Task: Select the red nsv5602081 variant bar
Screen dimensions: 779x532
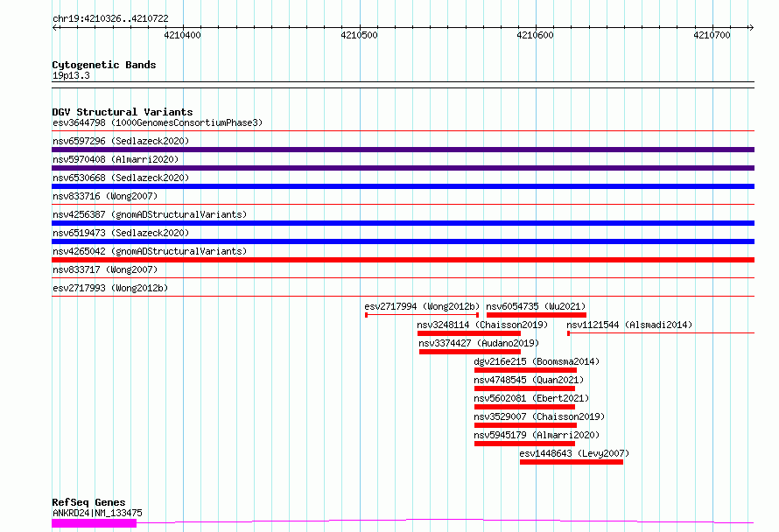Action: [x=524, y=407]
